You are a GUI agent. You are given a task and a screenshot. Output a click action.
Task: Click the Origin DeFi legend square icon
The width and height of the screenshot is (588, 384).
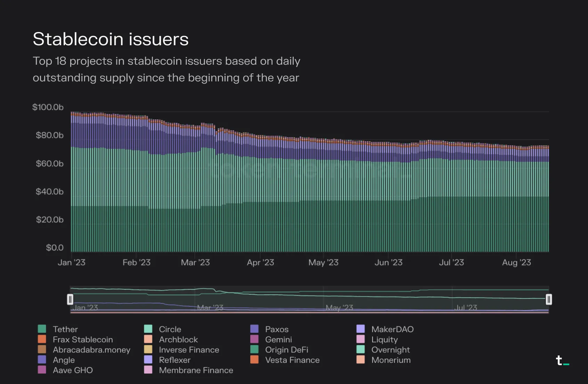click(254, 349)
